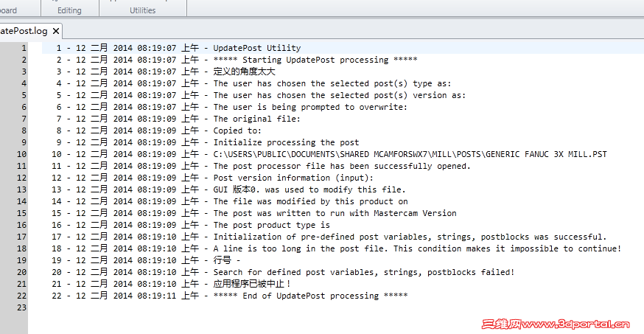
Task: Open the Editing ribbon group
Action: pos(69,10)
